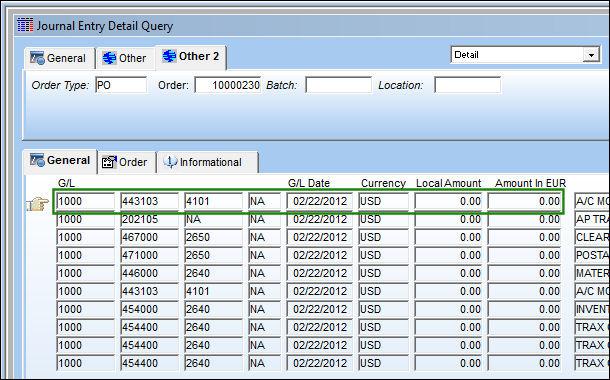610x380 pixels.
Task: Click the EUR amount in the 446000 row
Action: coord(524,273)
